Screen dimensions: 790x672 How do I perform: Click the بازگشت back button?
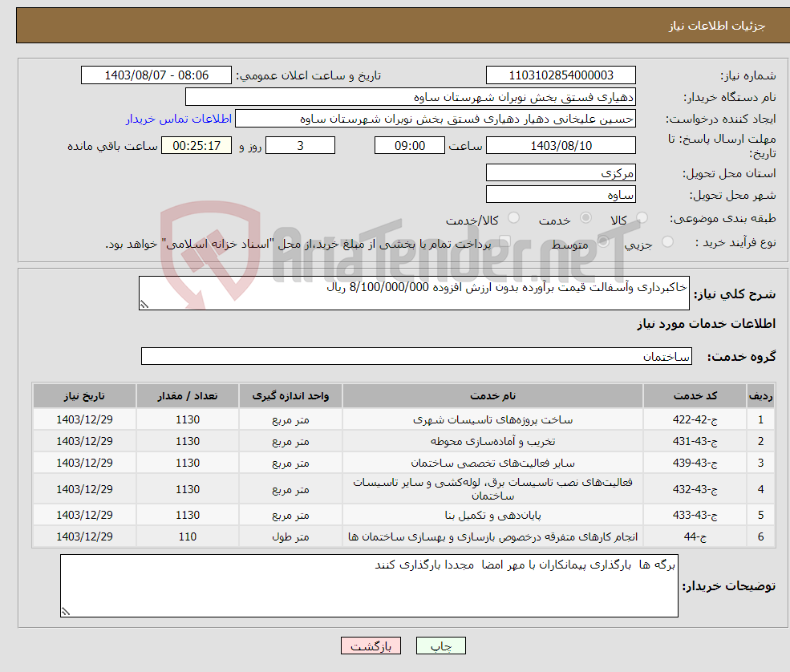click(x=371, y=646)
